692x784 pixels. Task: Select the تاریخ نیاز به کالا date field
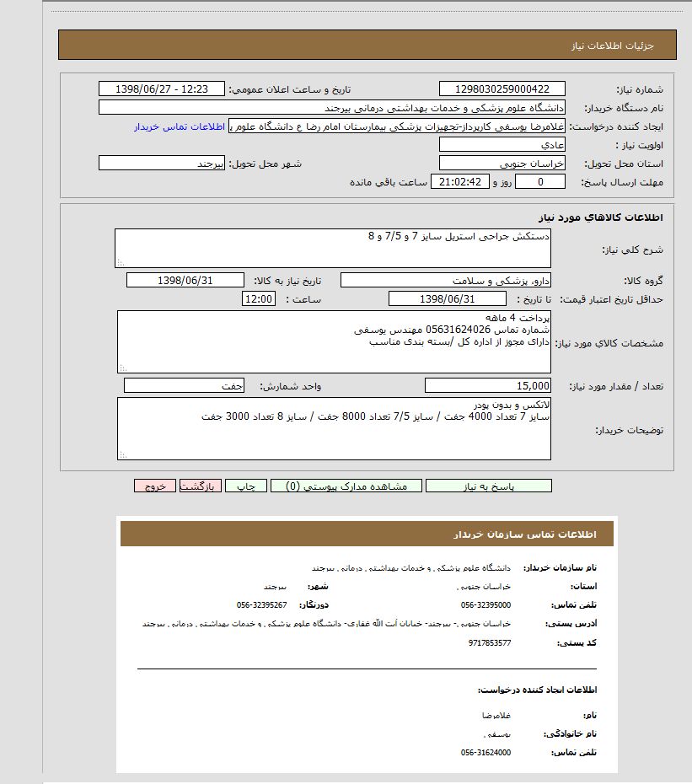(185, 280)
